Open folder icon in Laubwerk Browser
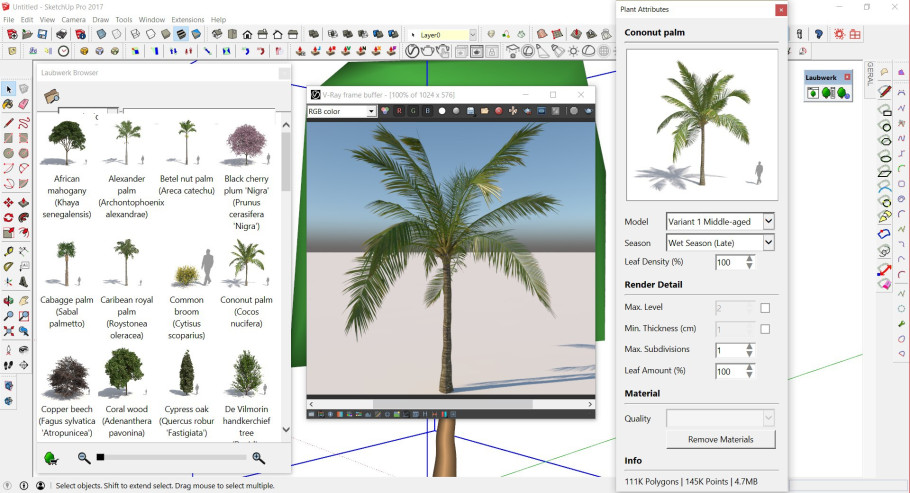The image size is (910, 493). [x=52, y=96]
